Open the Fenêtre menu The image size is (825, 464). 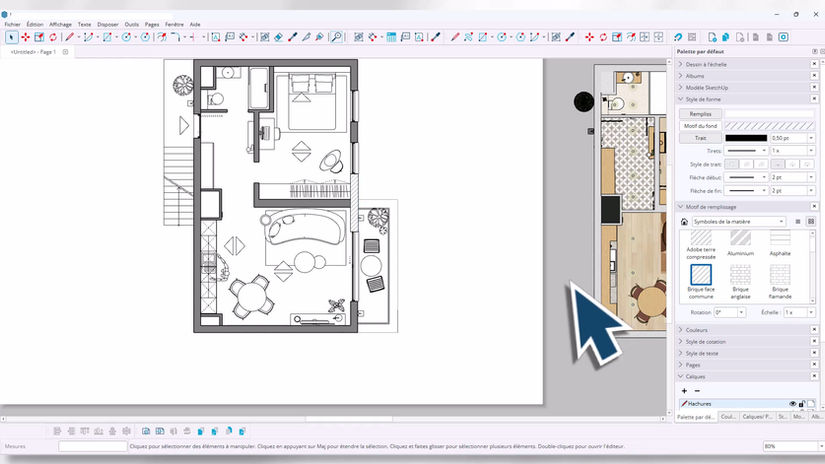(x=174, y=24)
